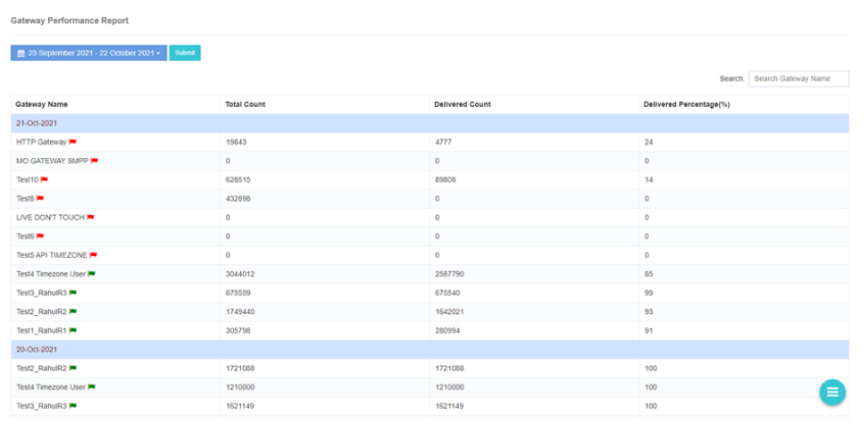Open the date range picker dropdown
Image resolution: width=868 pixels, height=447 pixels.
click(x=88, y=54)
